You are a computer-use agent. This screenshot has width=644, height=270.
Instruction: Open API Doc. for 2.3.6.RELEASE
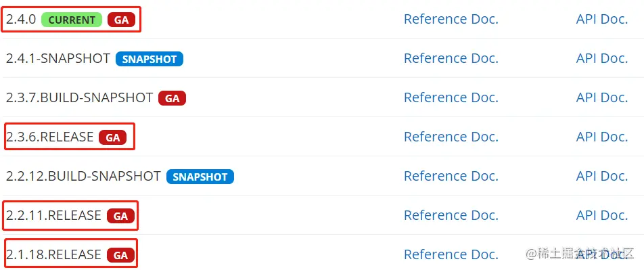(x=602, y=137)
